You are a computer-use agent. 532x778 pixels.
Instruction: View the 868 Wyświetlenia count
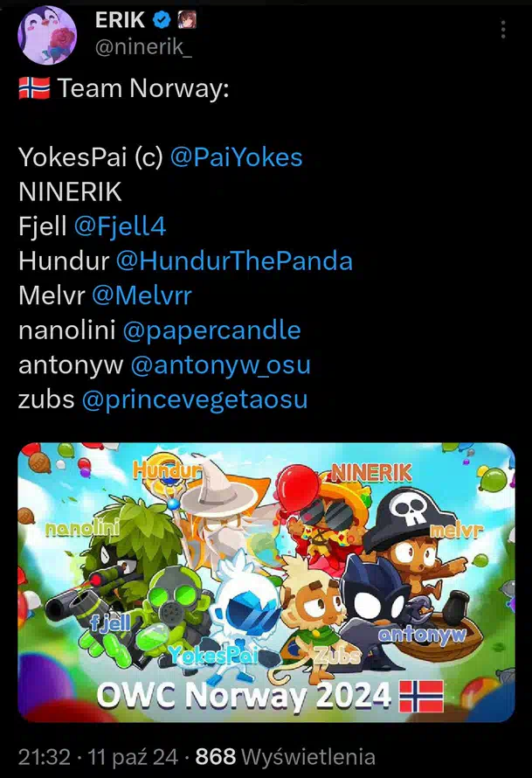click(x=285, y=757)
